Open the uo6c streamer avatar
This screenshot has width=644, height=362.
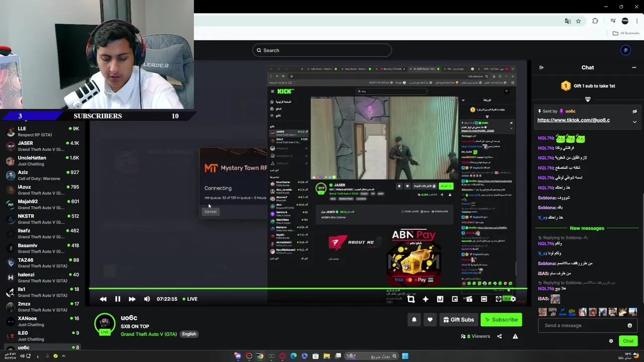point(105,323)
